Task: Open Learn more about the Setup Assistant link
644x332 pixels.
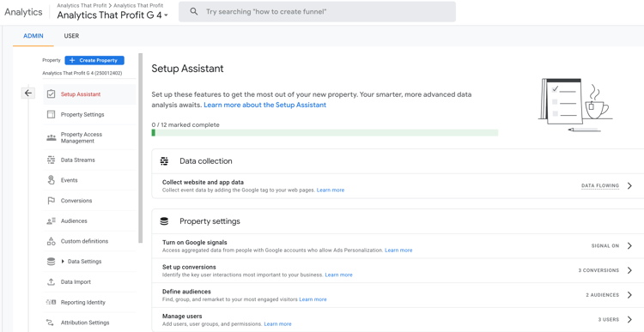Action: pos(265,105)
